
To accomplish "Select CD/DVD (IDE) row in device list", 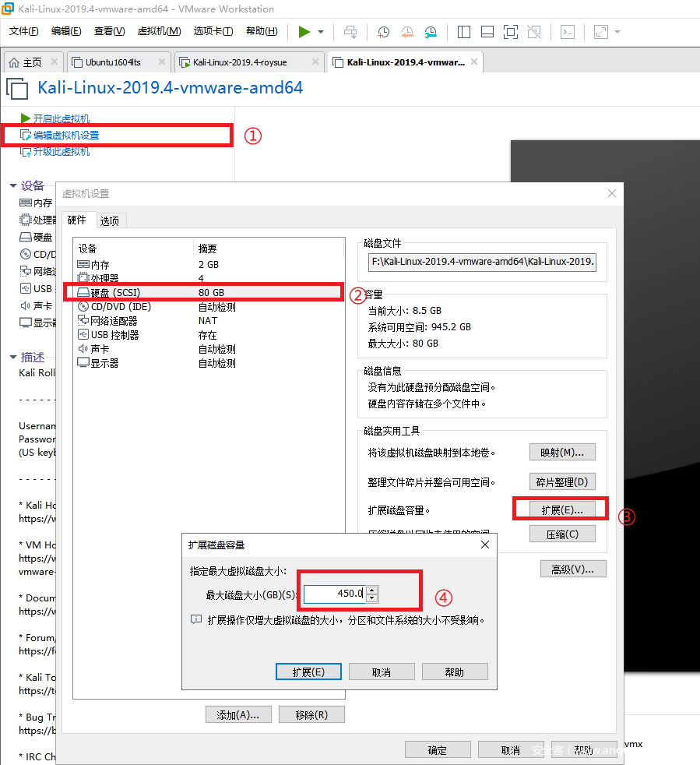I will click(209, 307).
